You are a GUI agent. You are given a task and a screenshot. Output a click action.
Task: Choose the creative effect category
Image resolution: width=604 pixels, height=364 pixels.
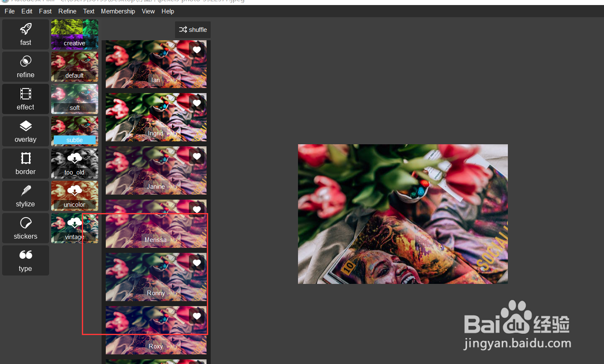[x=75, y=34]
